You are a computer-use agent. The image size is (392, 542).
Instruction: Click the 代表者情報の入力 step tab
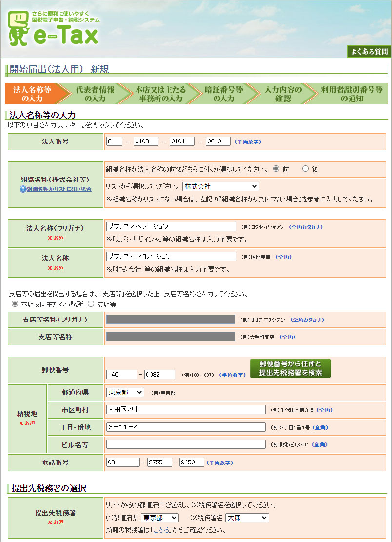click(x=95, y=94)
